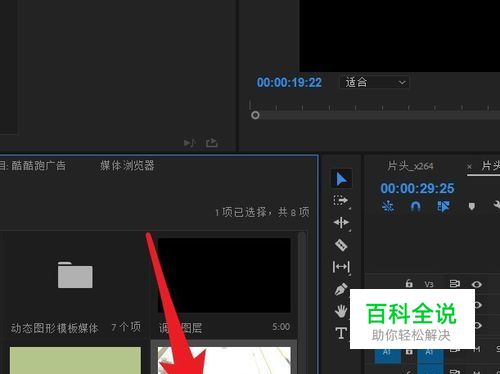The width and height of the screenshot is (500, 374).
Task: Switch to the 媒体浏览器 tab
Action: [x=127, y=165]
